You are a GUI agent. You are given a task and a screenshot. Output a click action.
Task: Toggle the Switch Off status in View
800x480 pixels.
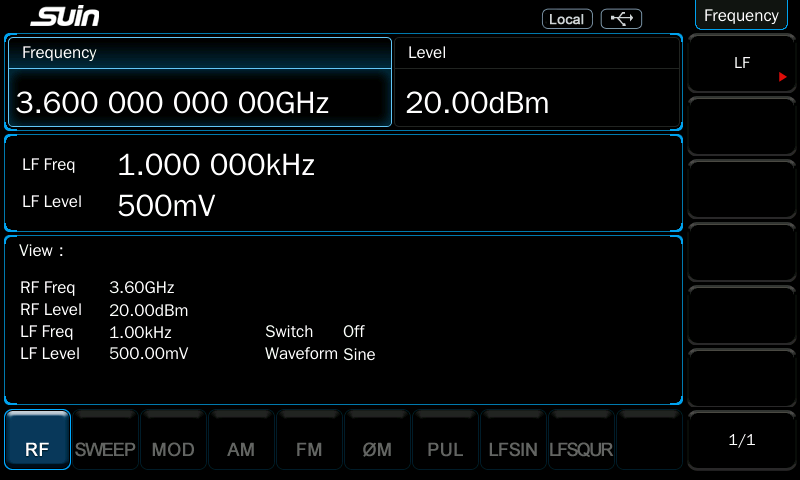354,331
